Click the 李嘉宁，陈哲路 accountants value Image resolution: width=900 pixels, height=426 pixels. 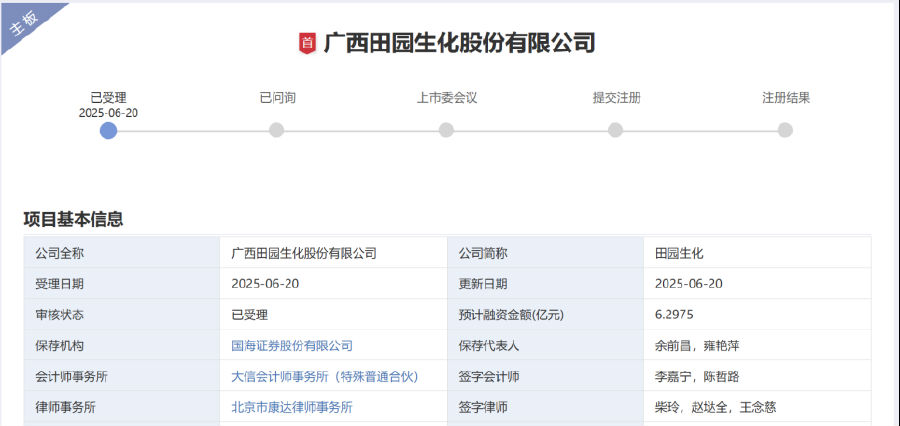[x=697, y=377]
